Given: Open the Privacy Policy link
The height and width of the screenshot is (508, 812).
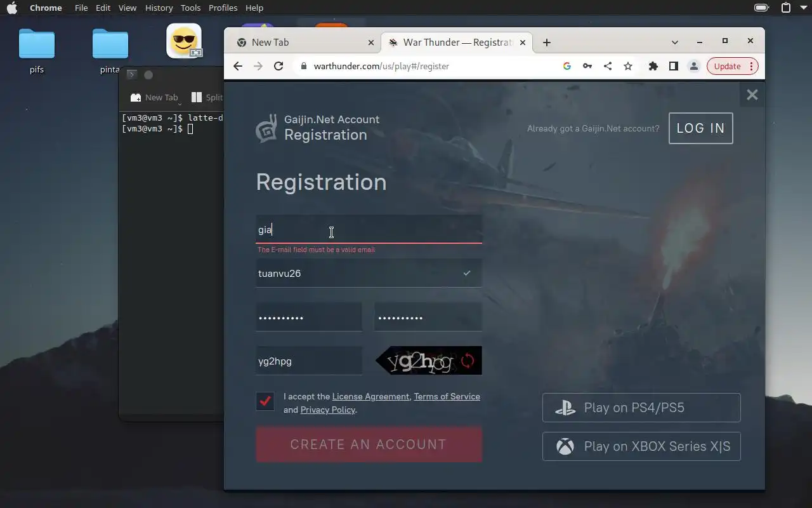Looking at the screenshot, I should 328,410.
